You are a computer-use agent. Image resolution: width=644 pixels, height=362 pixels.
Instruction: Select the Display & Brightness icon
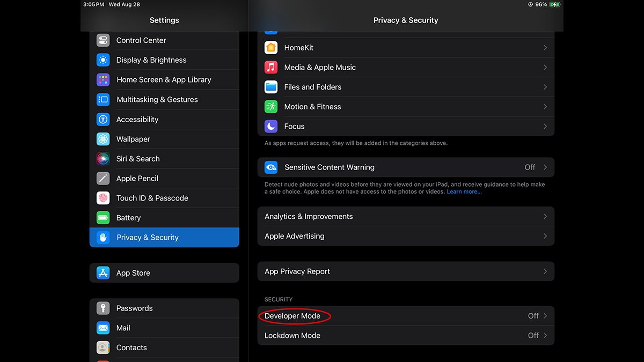pyautogui.click(x=103, y=60)
